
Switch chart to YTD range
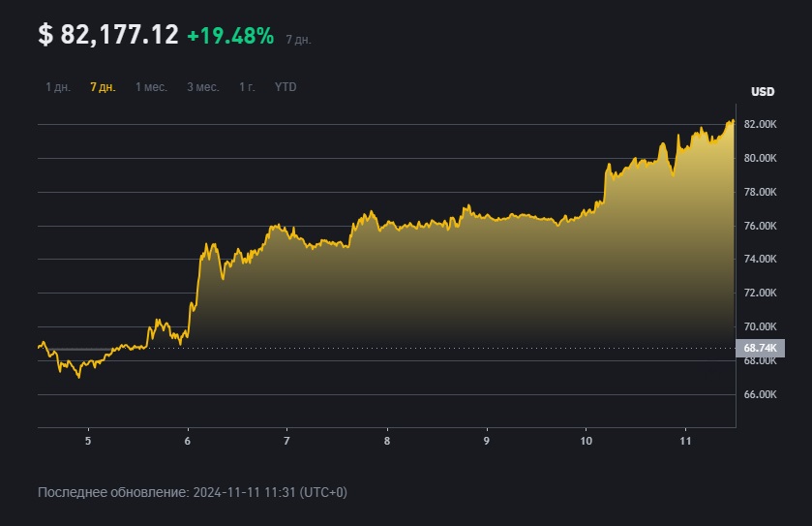pos(286,87)
